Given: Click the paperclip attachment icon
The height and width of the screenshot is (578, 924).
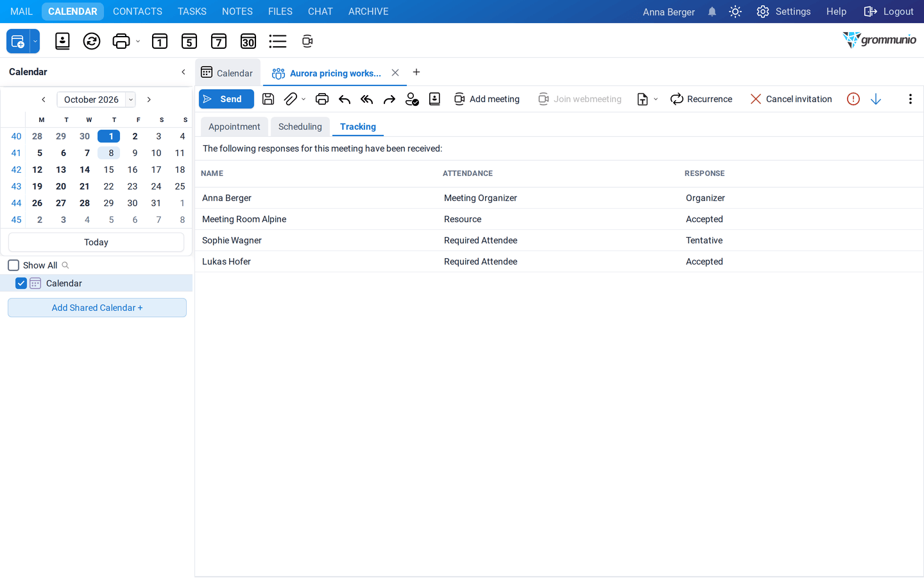Looking at the screenshot, I should pos(291,99).
